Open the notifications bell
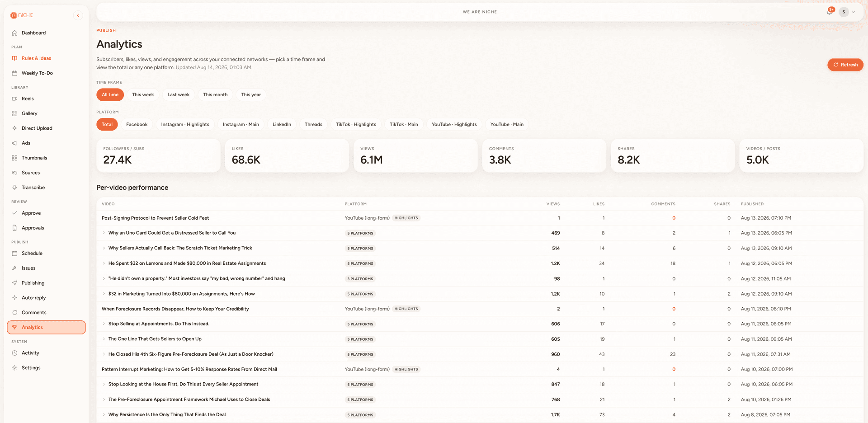 click(830, 12)
